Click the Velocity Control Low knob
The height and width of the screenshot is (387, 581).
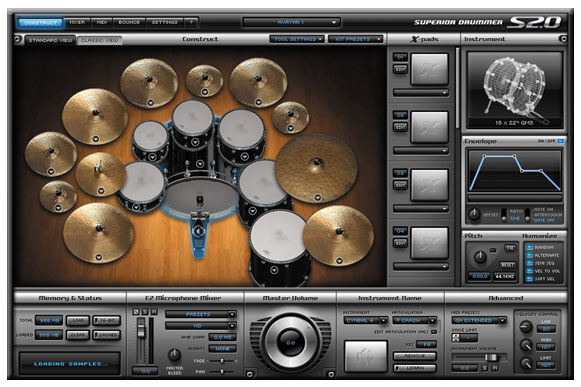(525, 327)
